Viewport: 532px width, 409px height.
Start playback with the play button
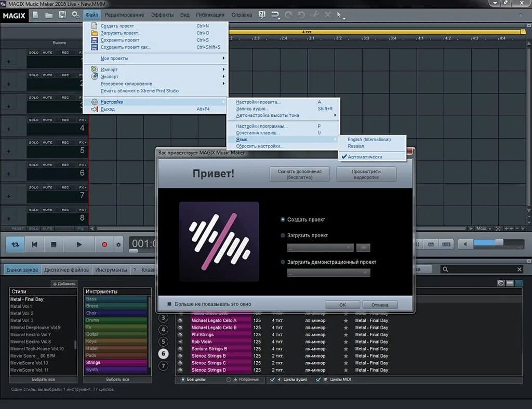pos(79,244)
